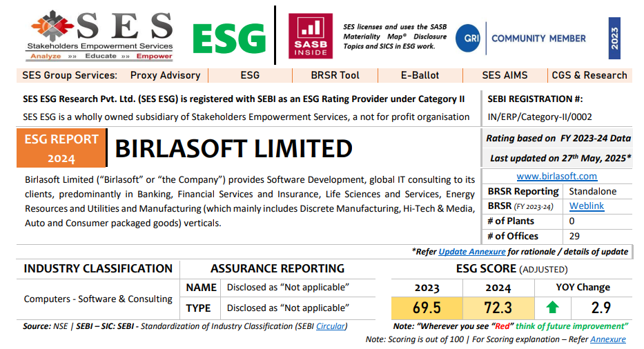Click the ASSURANCE REPORTING heading

[277, 268]
